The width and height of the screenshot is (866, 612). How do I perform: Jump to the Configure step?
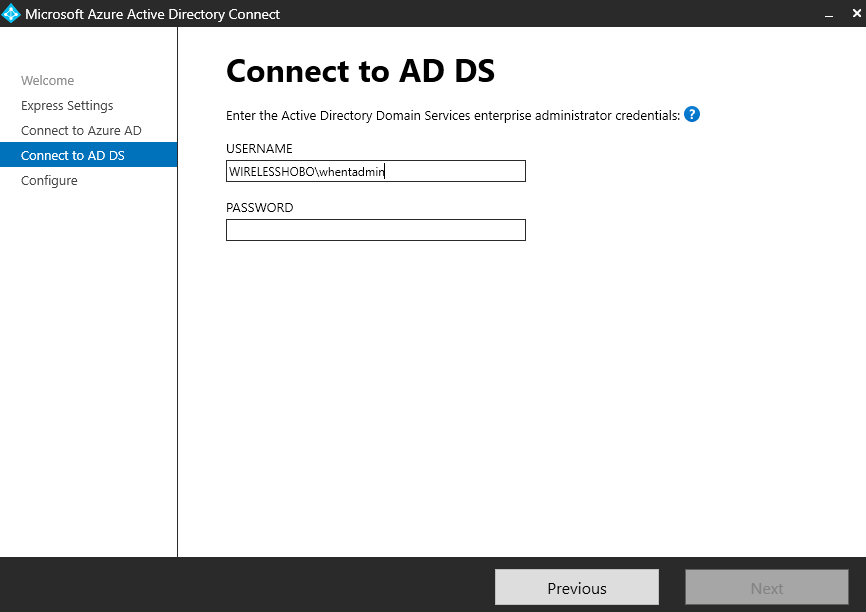pyautogui.click(x=49, y=181)
